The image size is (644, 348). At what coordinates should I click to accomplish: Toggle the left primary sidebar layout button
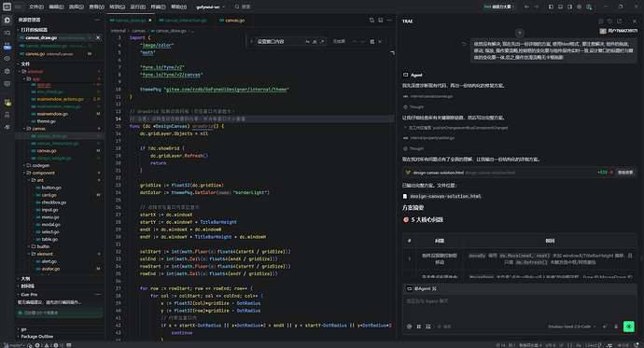click(552, 7)
